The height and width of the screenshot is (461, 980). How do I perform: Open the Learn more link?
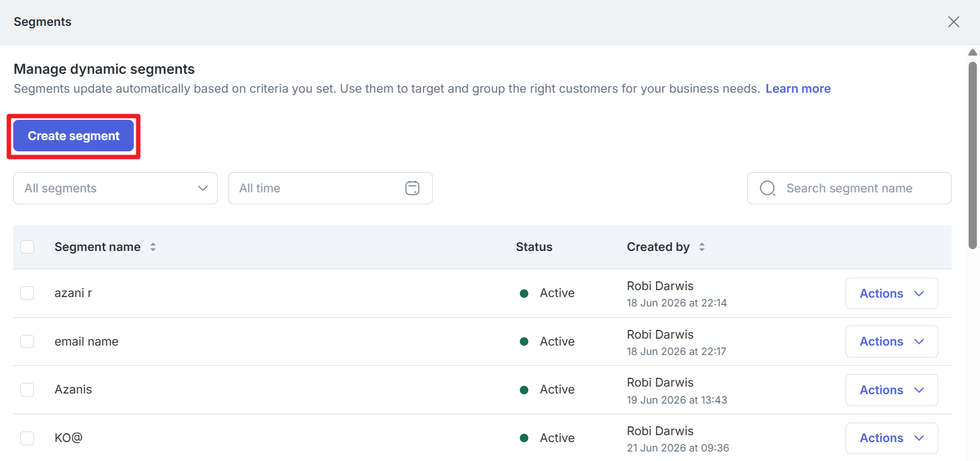click(798, 89)
